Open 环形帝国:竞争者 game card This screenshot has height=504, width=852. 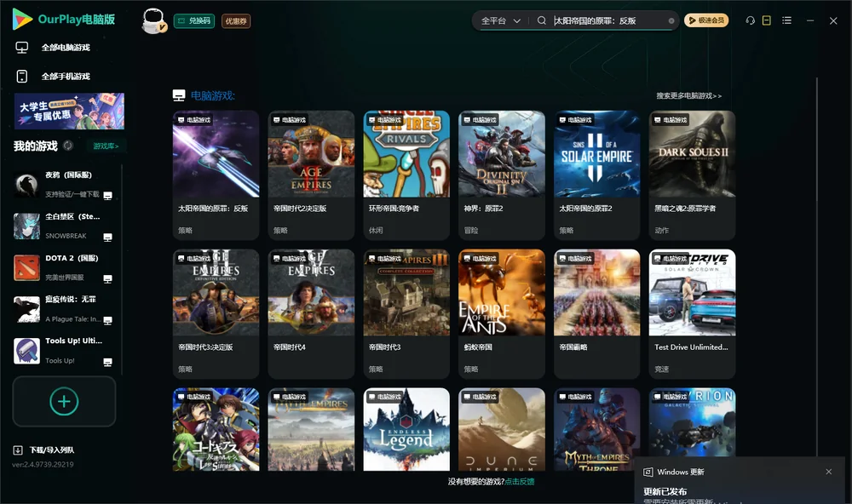point(406,175)
